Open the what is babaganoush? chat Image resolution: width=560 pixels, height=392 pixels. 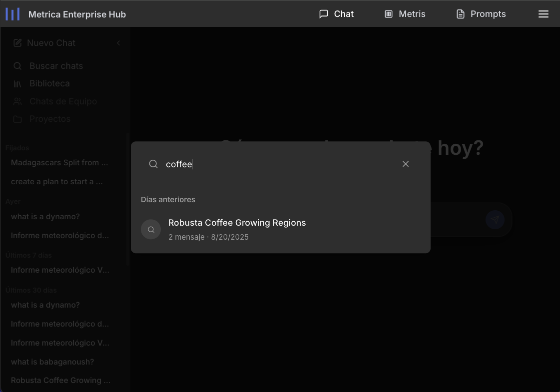[52, 362]
